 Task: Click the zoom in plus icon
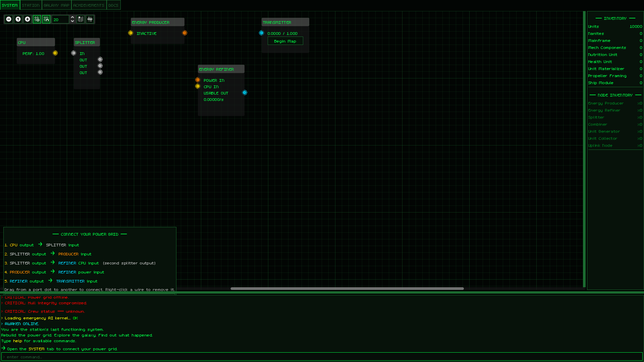(28, 19)
